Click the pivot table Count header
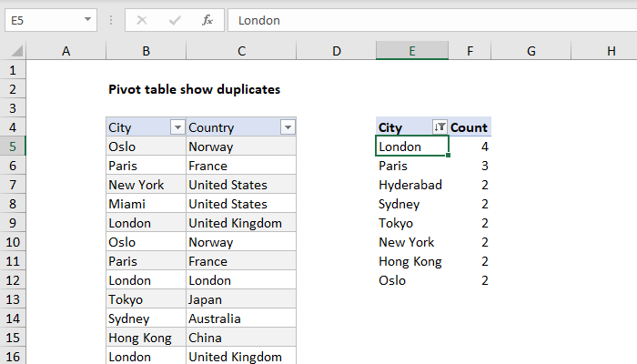Image resolution: width=637 pixels, height=364 pixels. 469,127
